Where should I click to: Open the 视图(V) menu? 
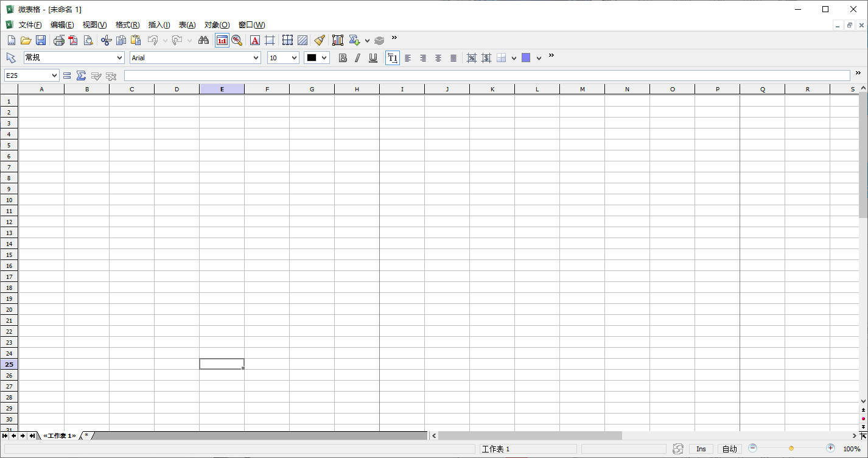tap(94, 25)
